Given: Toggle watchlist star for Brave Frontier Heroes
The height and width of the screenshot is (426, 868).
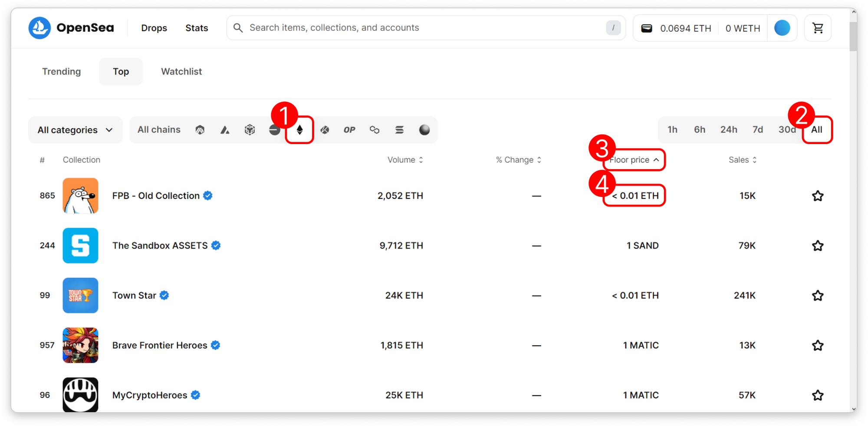Looking at the screenshot, I should coord(818,346).
